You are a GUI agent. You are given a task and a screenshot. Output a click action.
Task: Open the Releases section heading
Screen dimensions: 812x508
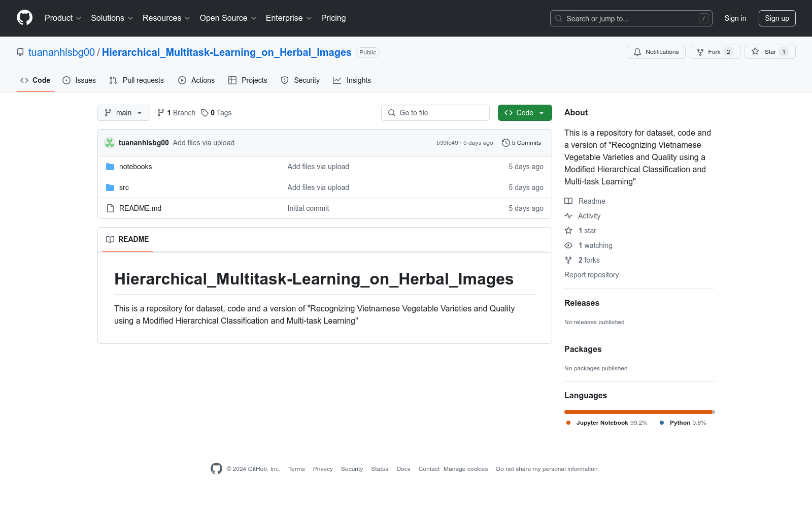coord(582,303)
